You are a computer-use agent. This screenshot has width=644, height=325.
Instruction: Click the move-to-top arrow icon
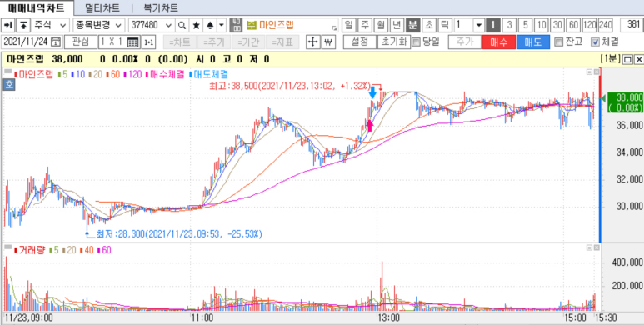pyautogui.click(x=24, y=25)
